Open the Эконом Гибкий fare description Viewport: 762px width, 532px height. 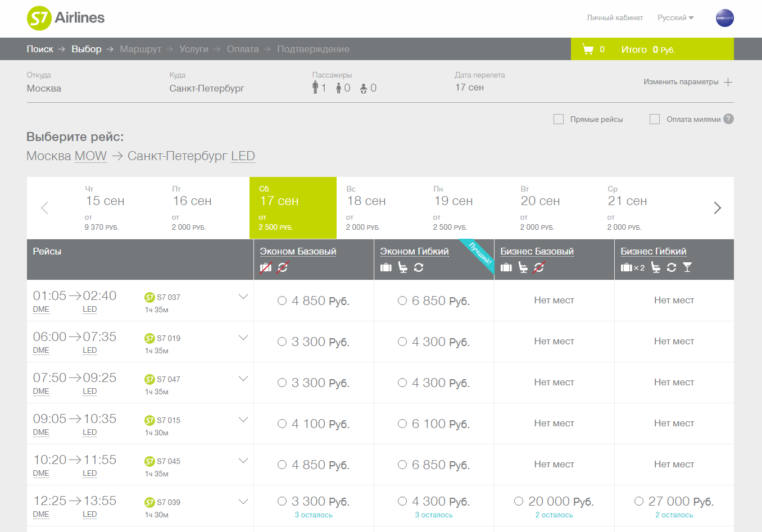click(x=414, y=251)
